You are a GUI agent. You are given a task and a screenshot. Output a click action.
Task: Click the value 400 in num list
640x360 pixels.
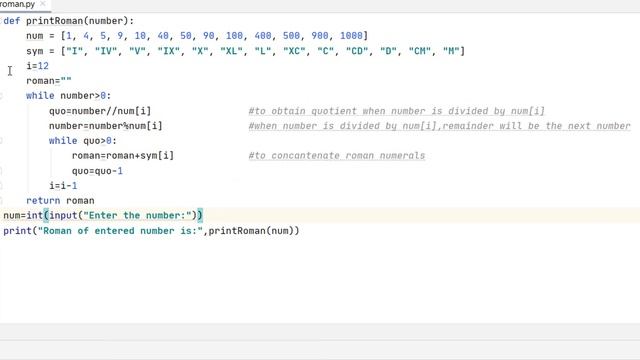point(263,36)
